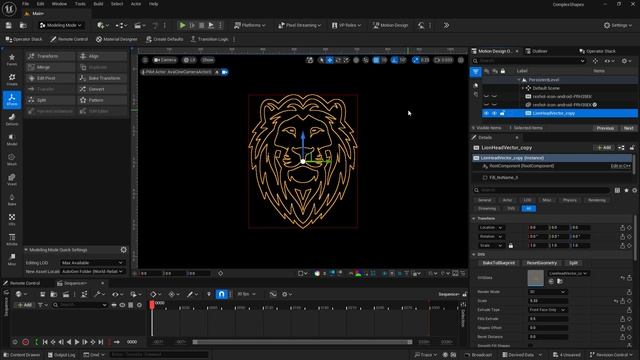Viewport: 640px width, 360px height.
Task: Select the XForm category in modeling sidebar
Action: click(x=12, y=100)
